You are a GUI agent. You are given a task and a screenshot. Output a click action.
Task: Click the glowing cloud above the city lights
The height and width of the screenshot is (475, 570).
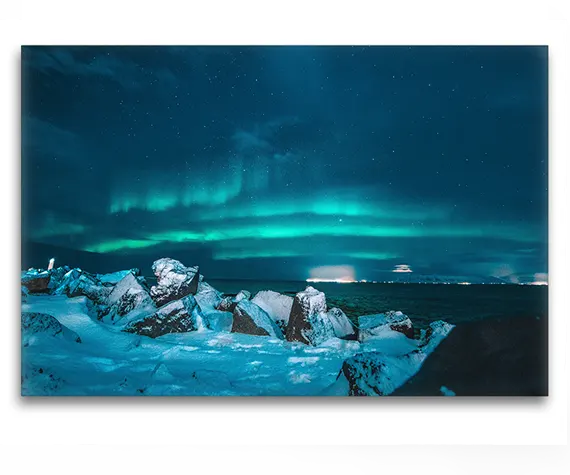click(x=332, y=273)
